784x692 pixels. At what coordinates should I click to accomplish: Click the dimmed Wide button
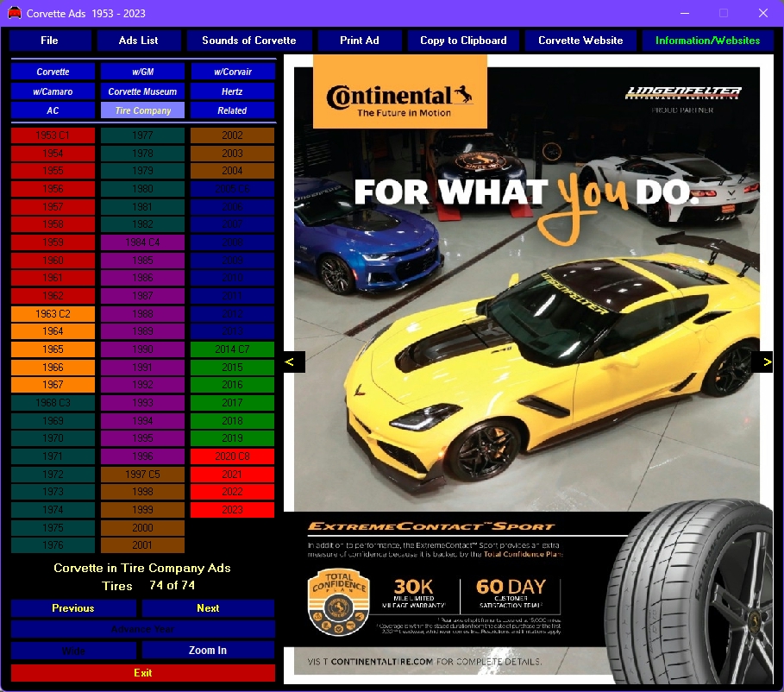point(73,651)
